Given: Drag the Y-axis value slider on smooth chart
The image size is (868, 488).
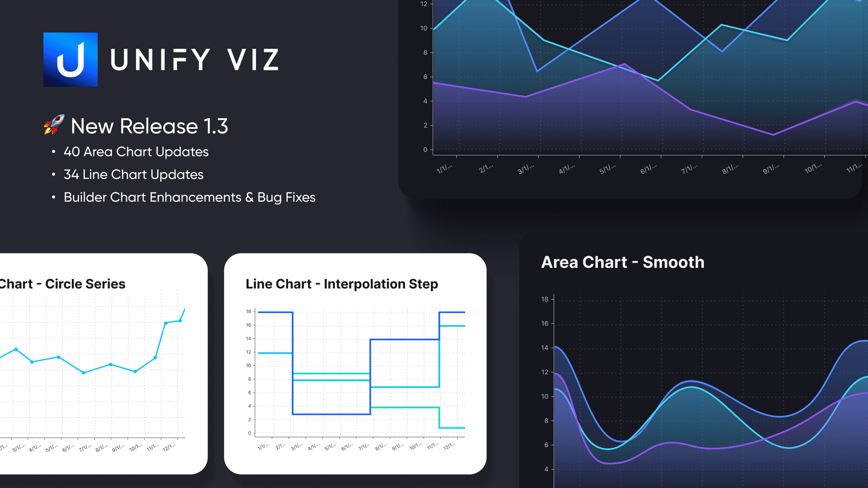Looking at the screenshot, I should click(x=549, y=387).
